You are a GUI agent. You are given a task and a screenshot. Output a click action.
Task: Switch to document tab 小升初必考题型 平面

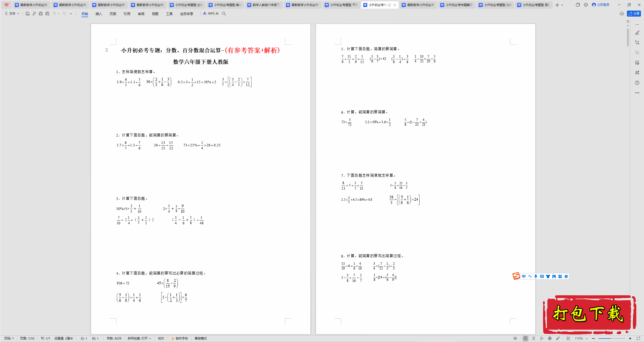point(341,5)
